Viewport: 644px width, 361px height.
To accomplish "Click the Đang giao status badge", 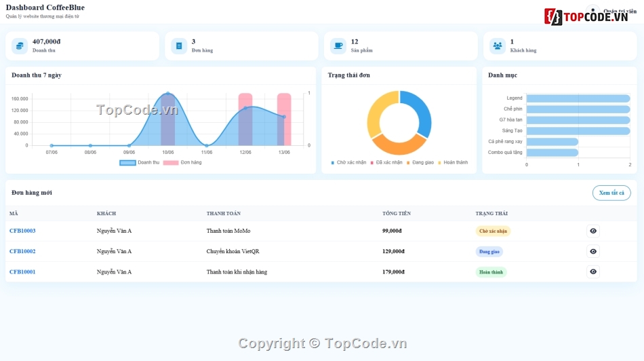I will pos(489,252).
